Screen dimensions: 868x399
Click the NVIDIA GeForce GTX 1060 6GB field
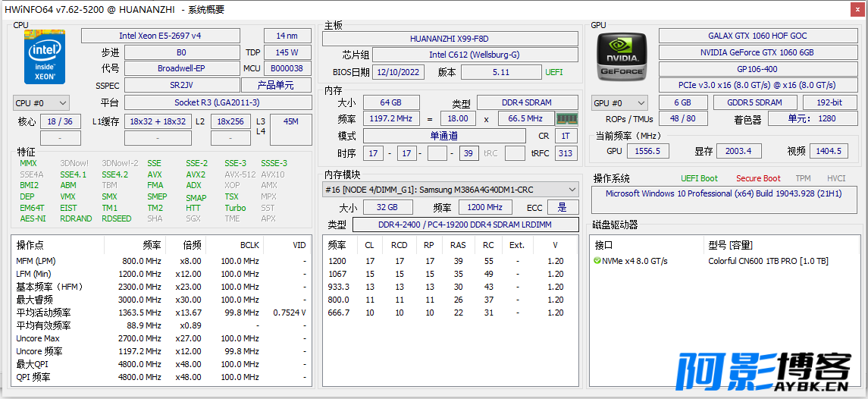(757, 52)
